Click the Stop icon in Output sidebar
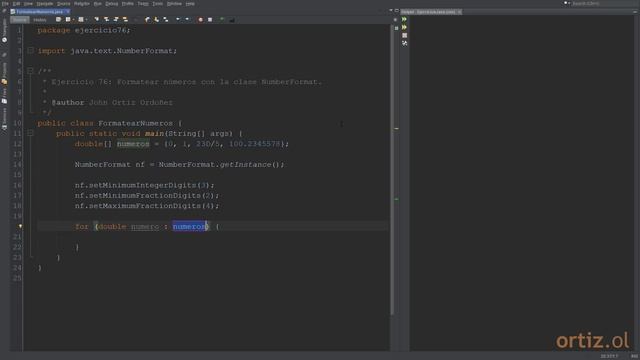Screen dimensions: 640x360 tap(404, 36)
